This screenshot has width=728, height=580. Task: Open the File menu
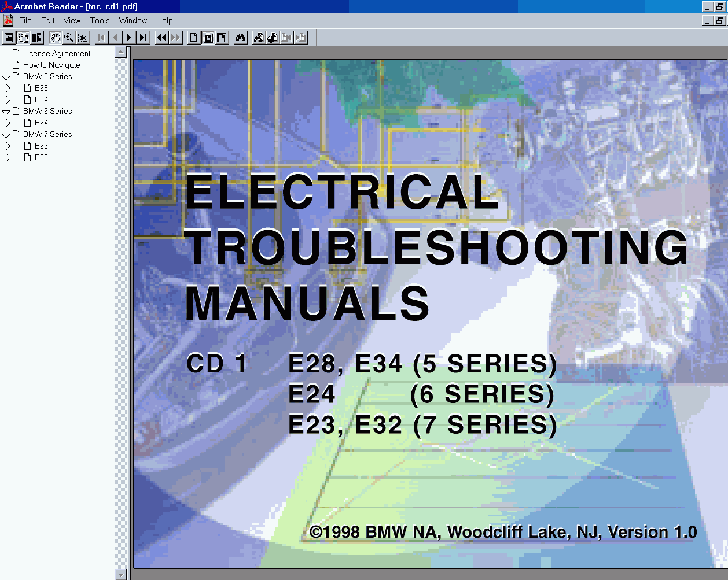point(25,20)
